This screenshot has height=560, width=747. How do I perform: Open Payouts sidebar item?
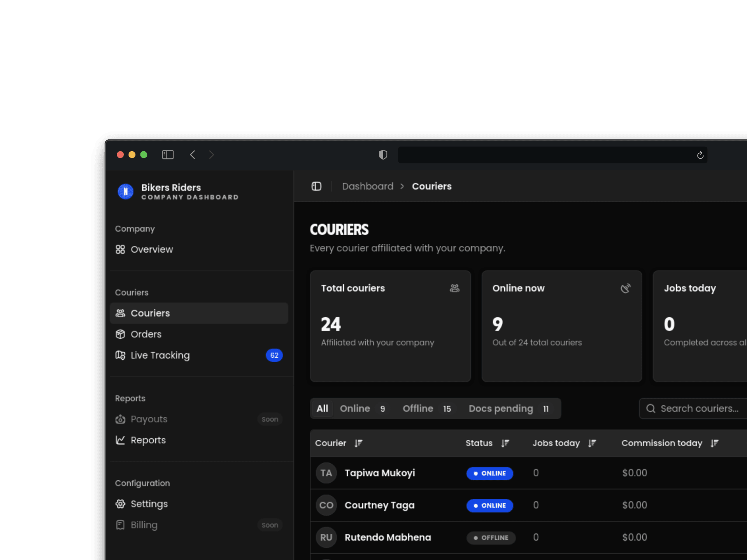[x=199, y=419]
